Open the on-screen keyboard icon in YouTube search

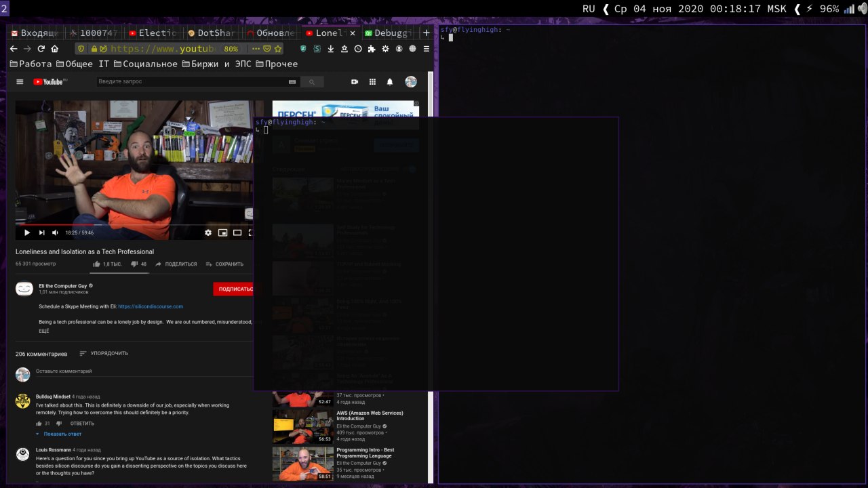tap(292, 81)
